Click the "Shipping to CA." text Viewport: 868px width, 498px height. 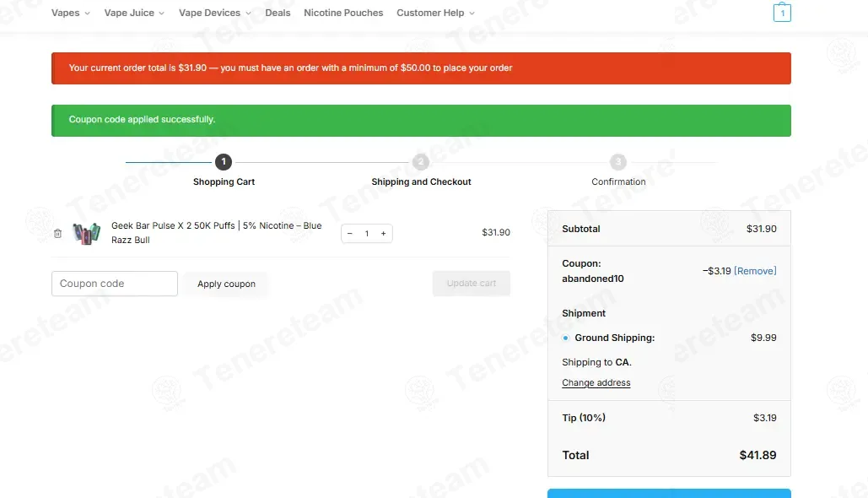tap(596, 362)
